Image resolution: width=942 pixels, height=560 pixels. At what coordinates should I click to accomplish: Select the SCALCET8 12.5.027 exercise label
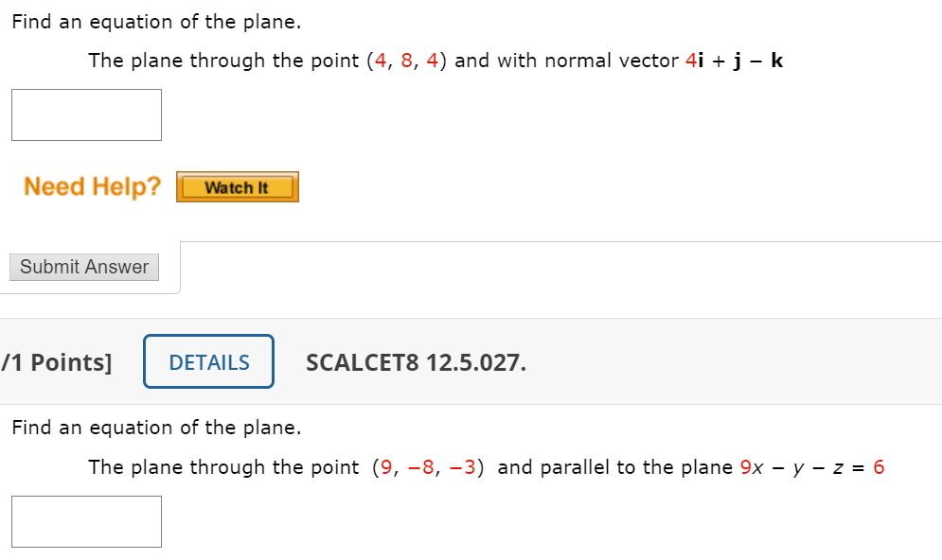(416, 361)
